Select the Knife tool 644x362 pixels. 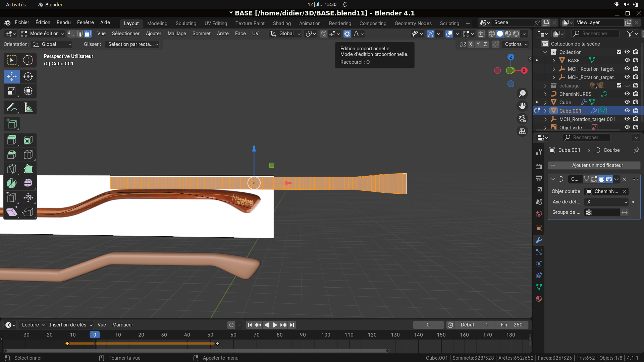12,169
